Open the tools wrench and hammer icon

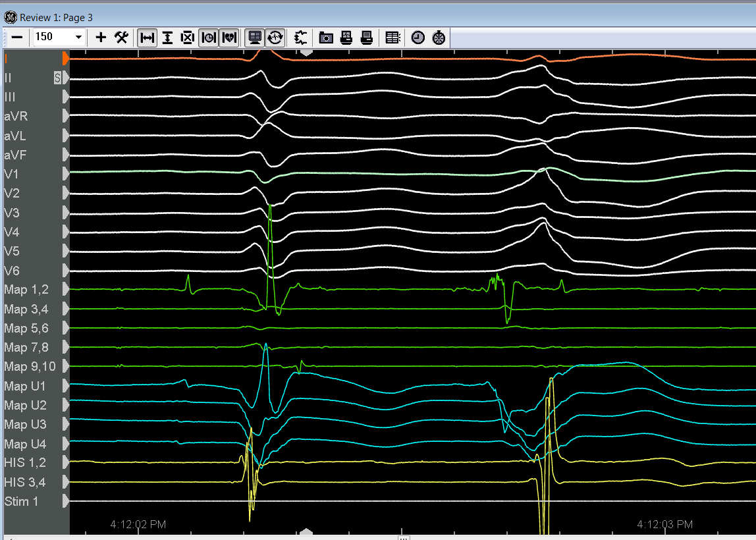pyautogui.click(x=121, y=37)
